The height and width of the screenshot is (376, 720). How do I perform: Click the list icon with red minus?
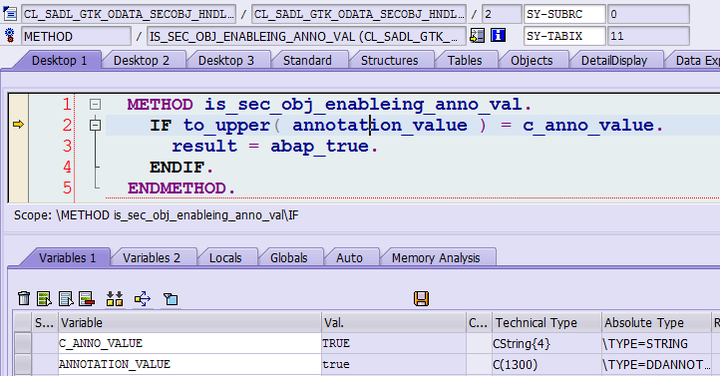click(x=87, y=298)
